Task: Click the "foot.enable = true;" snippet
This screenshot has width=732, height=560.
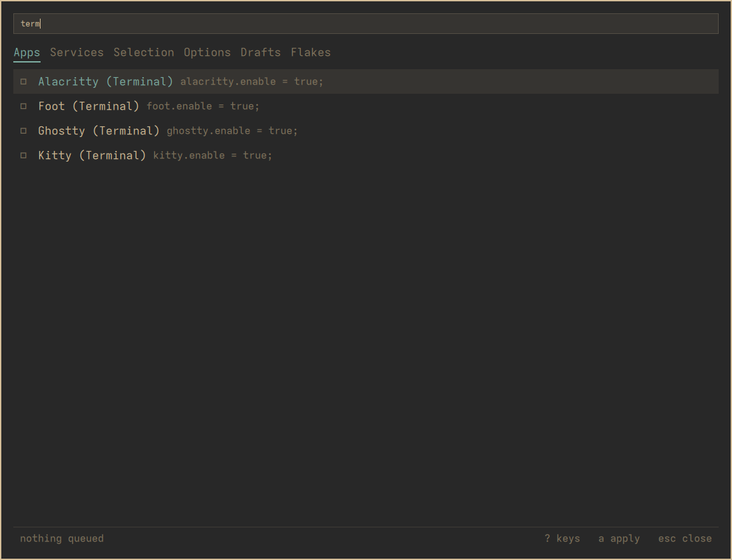Action: (x=203, y=106)
